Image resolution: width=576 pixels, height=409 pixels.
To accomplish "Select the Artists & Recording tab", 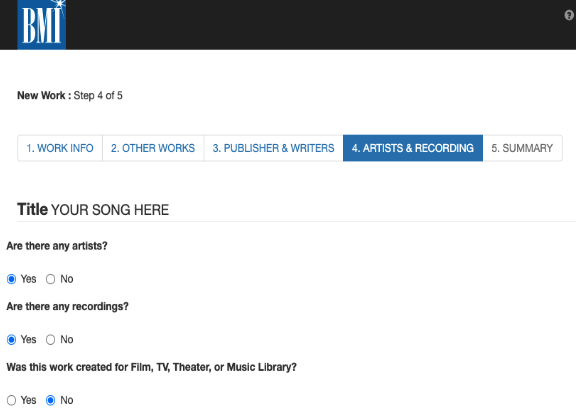I will (x=413, y=148).
